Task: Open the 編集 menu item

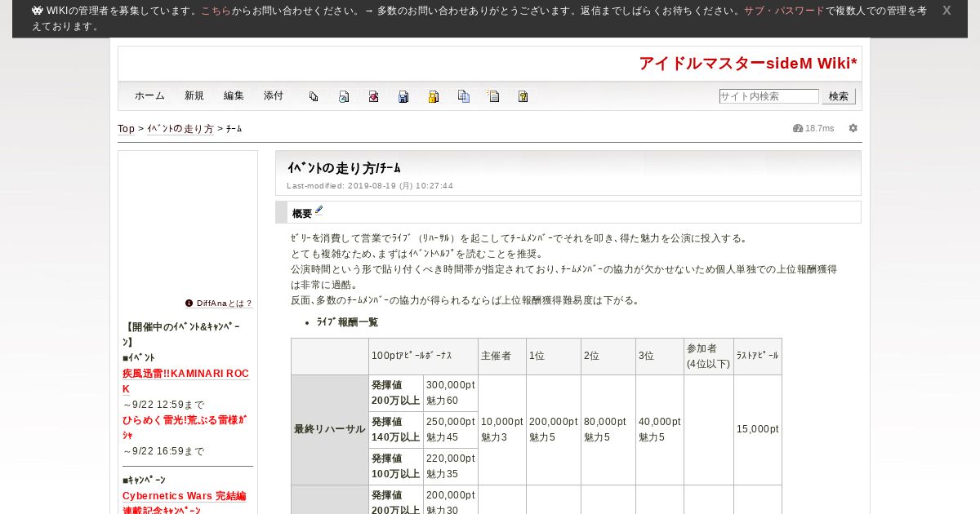Action: tap(234, 95)
